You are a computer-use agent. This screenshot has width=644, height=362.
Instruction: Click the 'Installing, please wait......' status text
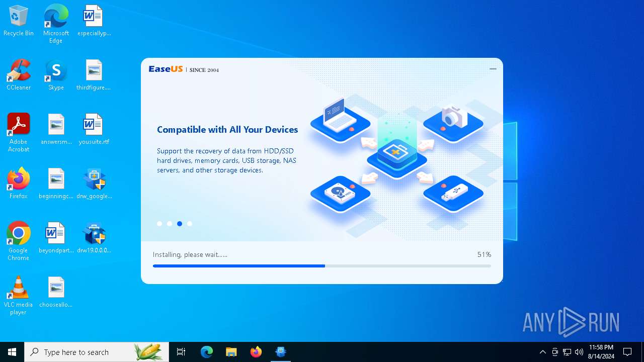click(x=190, y=254)
